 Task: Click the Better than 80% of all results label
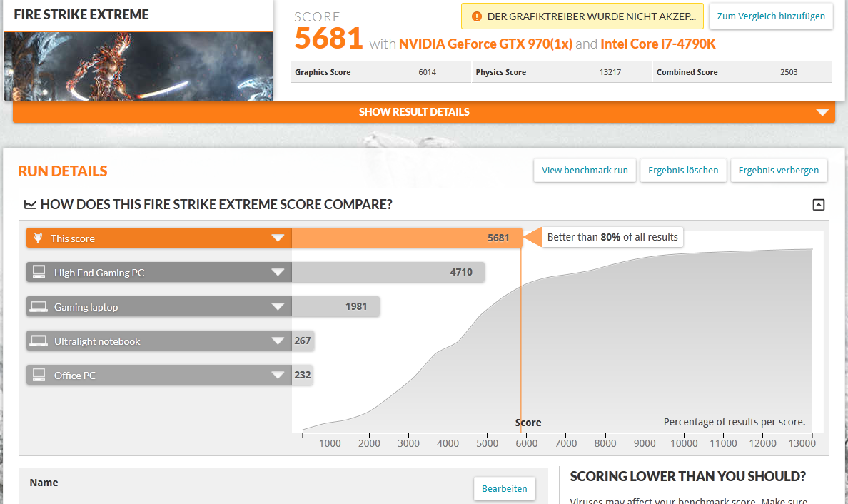click(612, 237)
